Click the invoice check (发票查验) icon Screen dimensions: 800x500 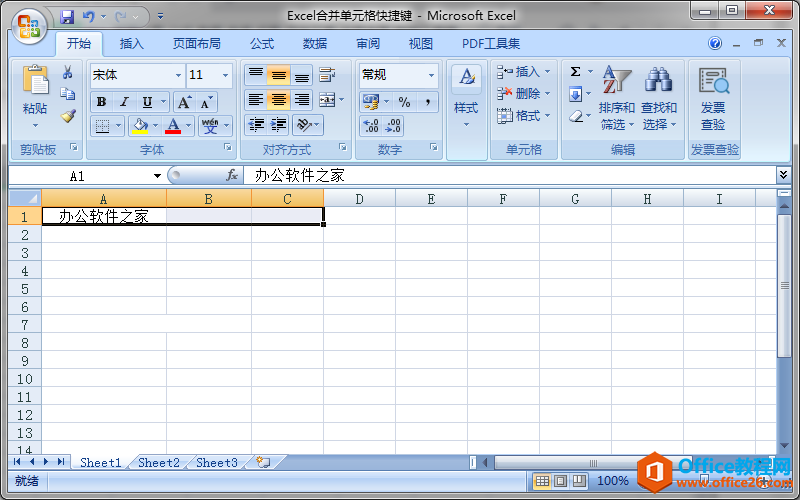tap(713, 81)
